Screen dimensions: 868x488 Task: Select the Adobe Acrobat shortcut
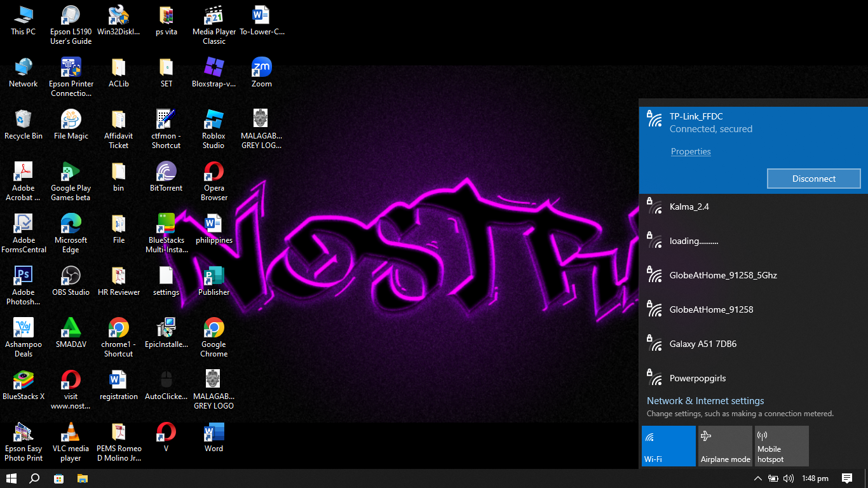(x=24, y=182)
